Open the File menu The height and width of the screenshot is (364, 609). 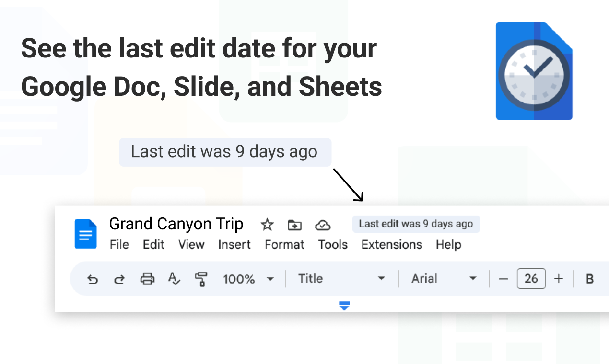119,244
